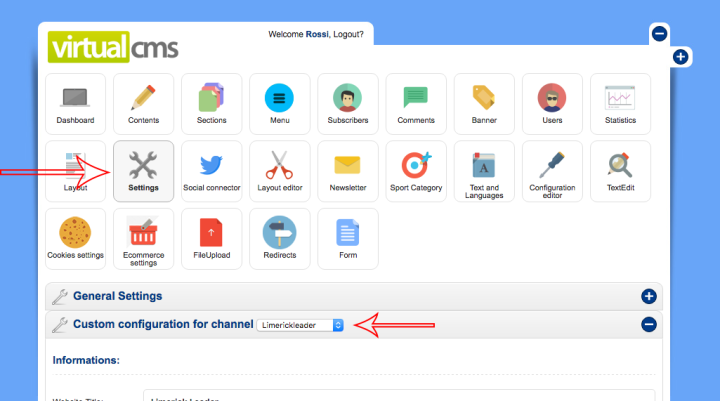Viewport: 720px width, 401px height.
Task: Open the Contents pencil icon
Action: [143, 104]
